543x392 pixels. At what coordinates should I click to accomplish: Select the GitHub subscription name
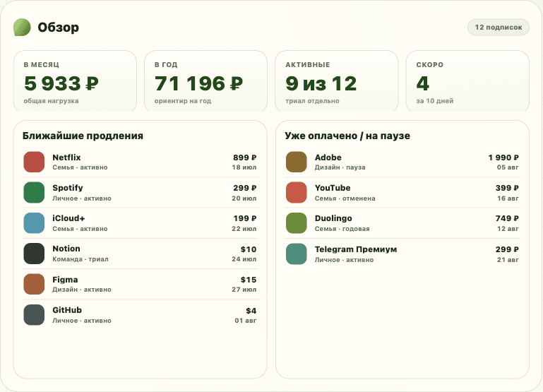pyautogui.click(x=67, y=310)
